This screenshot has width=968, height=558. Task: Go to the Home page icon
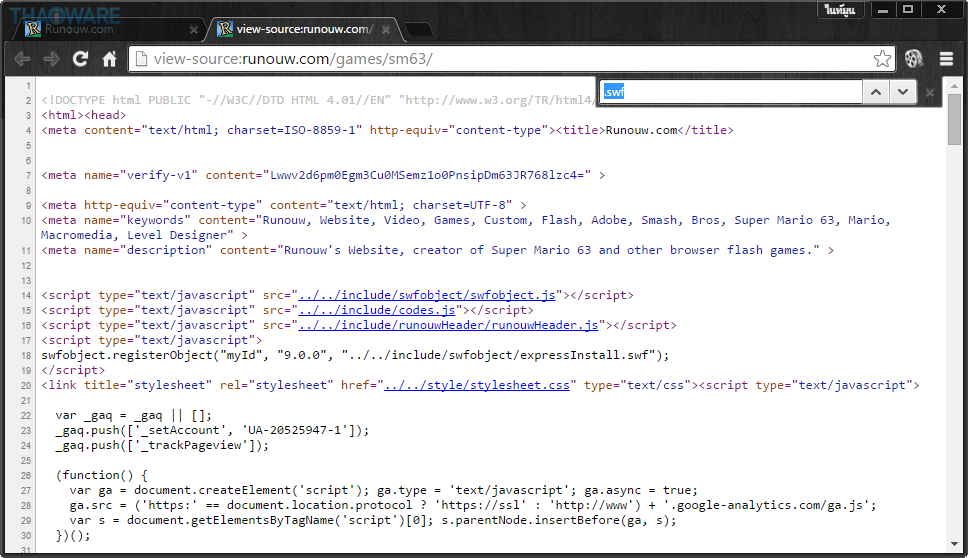click(x=109, y=59)
